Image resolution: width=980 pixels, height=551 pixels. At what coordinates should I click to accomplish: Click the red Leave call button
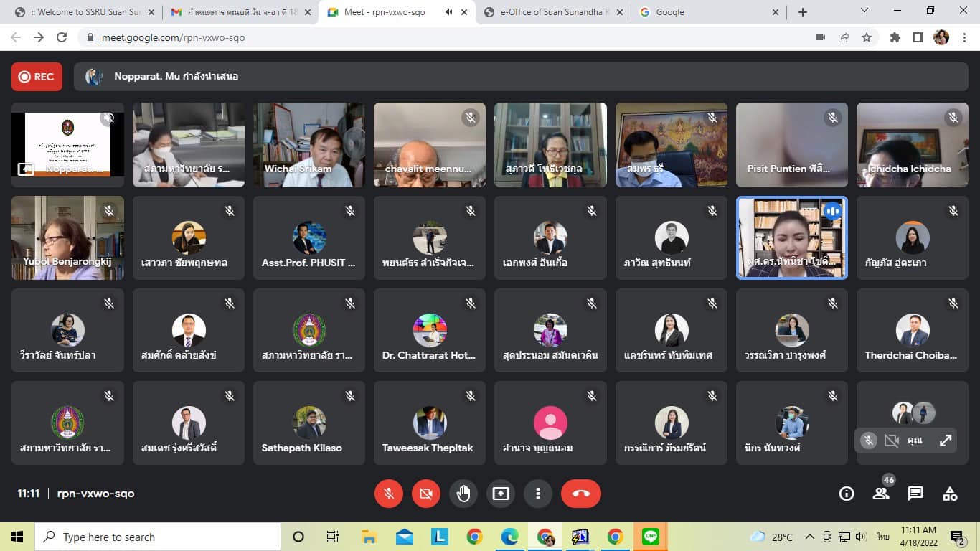(580, 494)
